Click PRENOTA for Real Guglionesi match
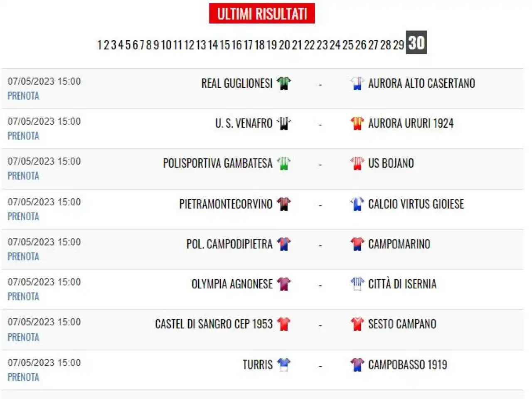This screenshot has height=399, width=532. 23,96
